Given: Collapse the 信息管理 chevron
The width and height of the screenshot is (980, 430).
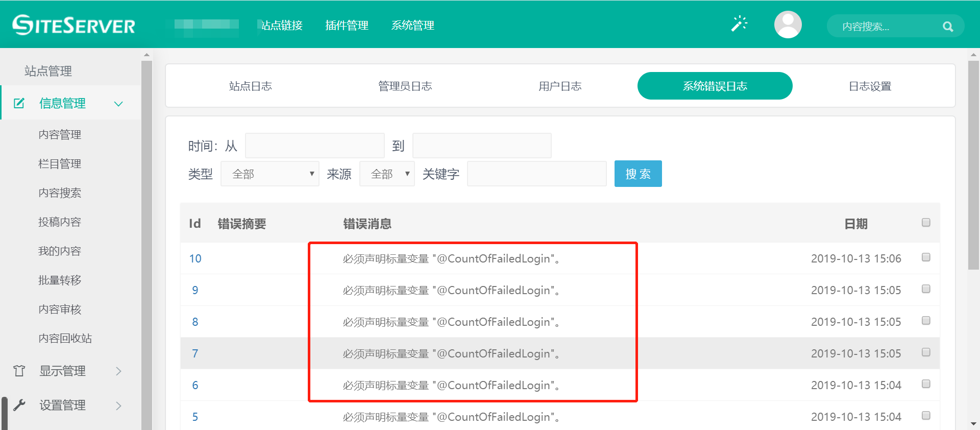Looking at the screenshot, I should click(x=118, y=104).
